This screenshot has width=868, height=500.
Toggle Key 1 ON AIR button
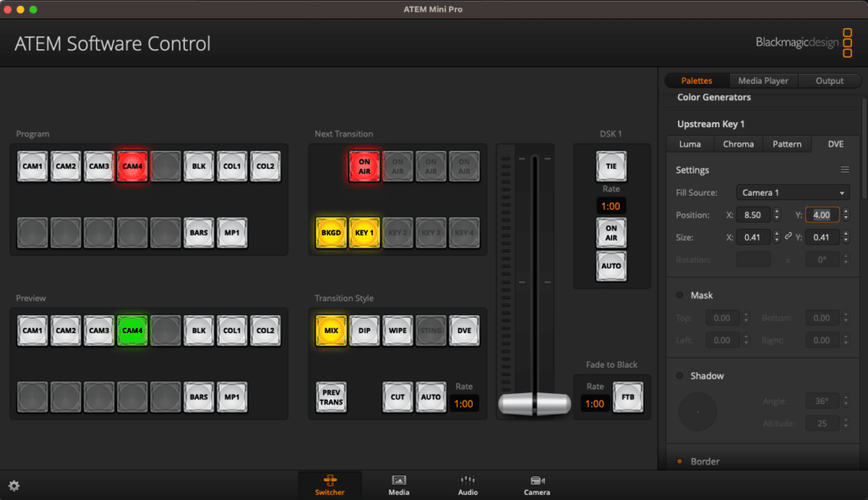tap(364, 166)
